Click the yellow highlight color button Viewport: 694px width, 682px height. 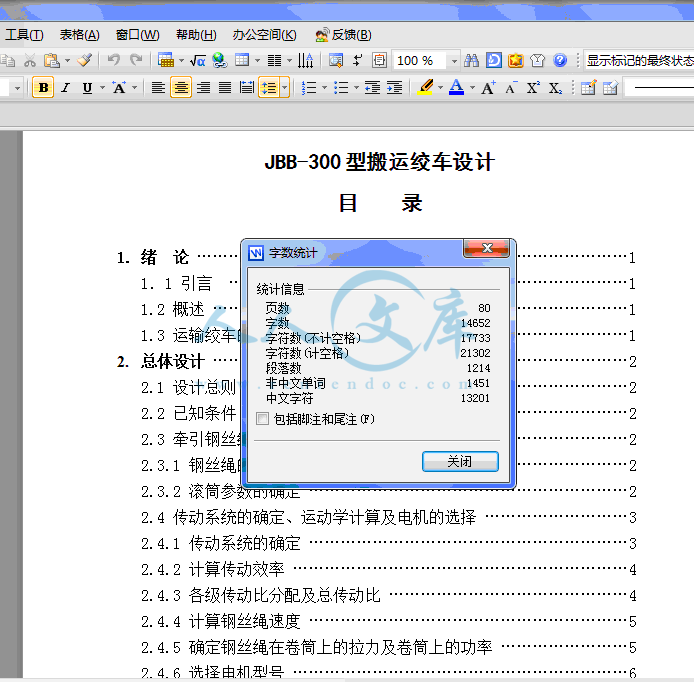(426, 87)
